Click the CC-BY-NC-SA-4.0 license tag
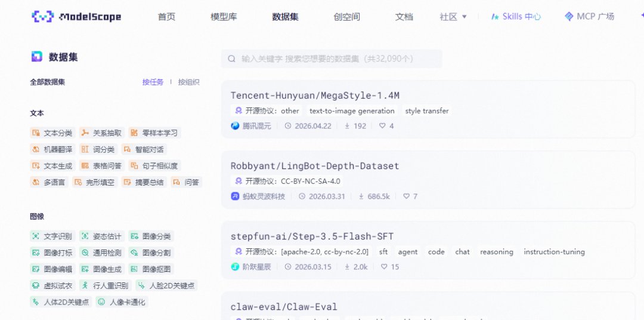Screen dimensions: 644x320 click(x=287, y=181)
